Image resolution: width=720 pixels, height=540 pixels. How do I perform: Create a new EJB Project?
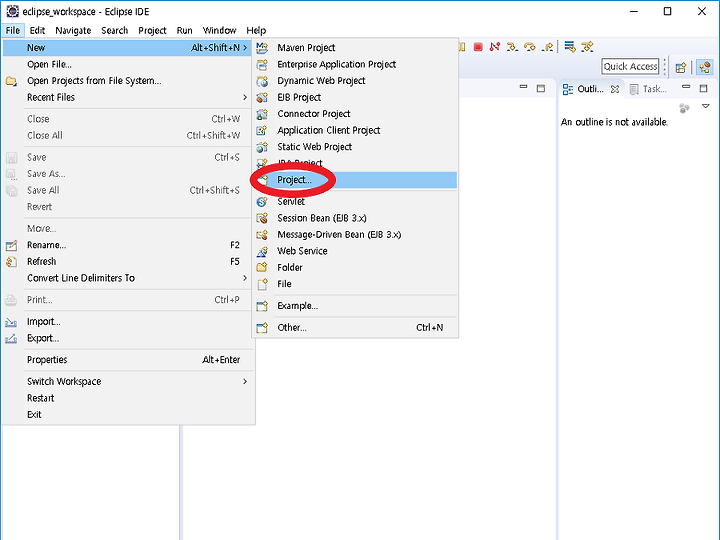355,97
